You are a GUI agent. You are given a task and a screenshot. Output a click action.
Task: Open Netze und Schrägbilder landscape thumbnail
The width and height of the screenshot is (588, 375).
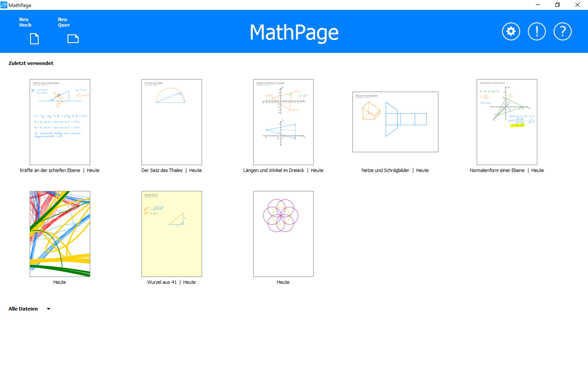click(x=395, y=122)
